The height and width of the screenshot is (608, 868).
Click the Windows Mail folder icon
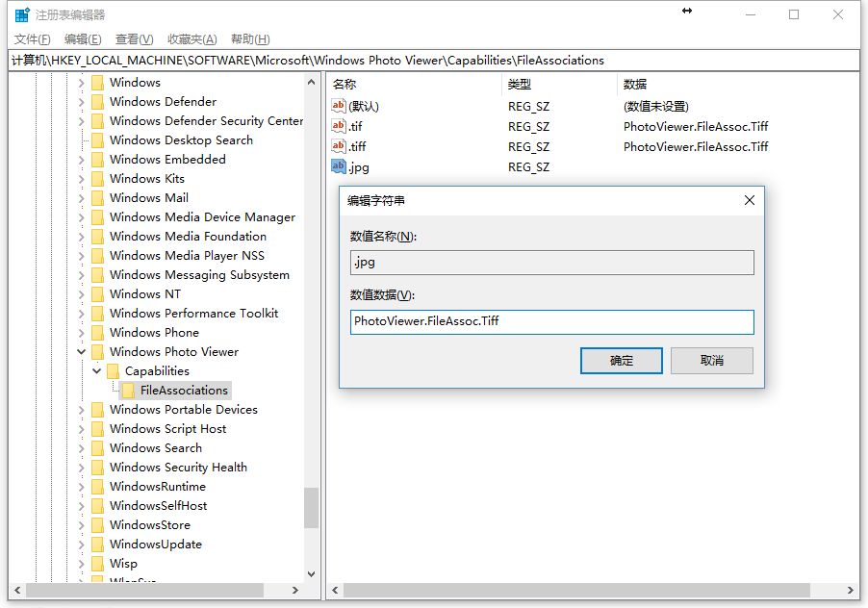coord(97,198)
